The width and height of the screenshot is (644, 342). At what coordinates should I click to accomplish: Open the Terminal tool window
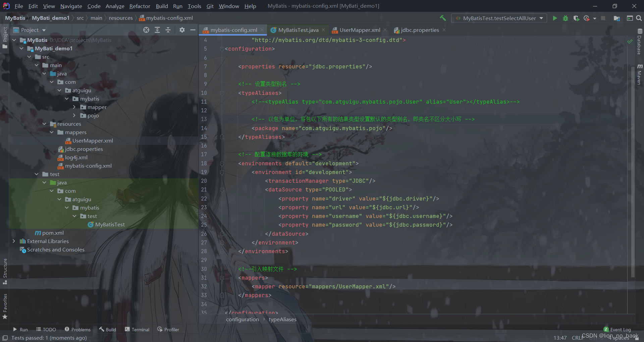coord(137,330)
